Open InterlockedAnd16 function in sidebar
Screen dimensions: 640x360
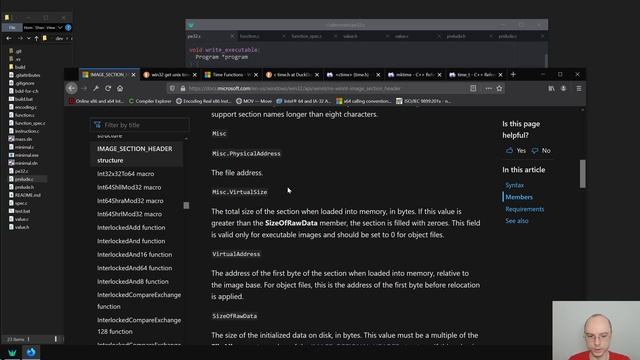pos(134,255)
